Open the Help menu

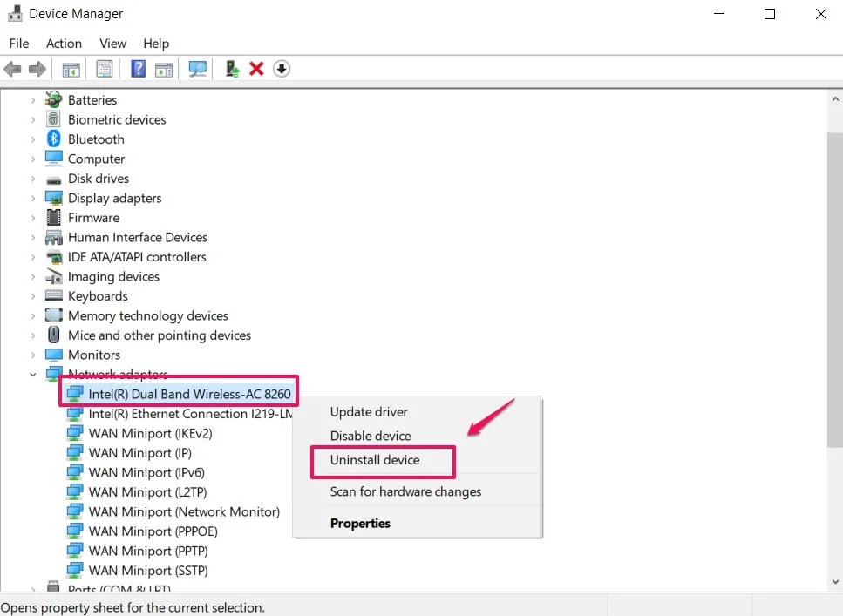[156, 44]
